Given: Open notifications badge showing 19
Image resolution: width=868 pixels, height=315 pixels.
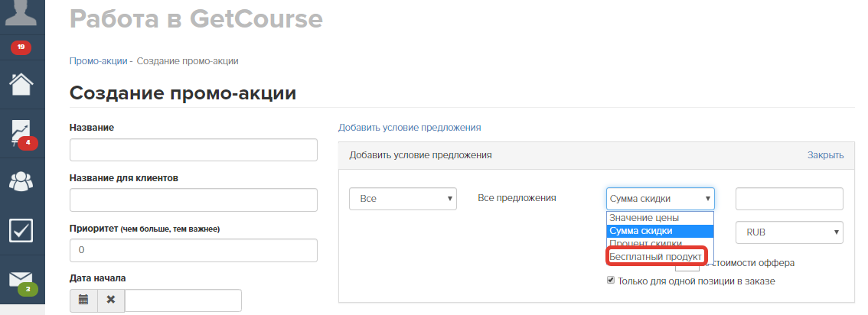Looking at the screenshot, I should pyautogui.click(x=21, y=47).
